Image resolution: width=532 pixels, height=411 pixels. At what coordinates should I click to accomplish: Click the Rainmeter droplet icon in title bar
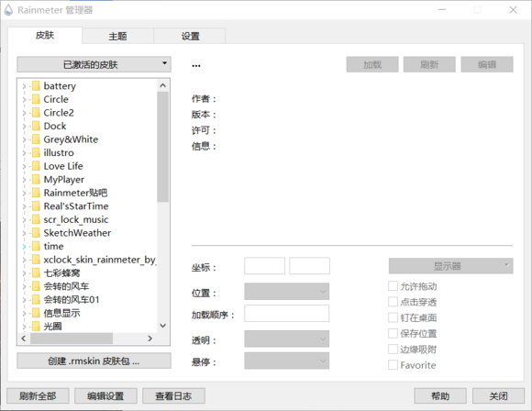tap(8, 10)
